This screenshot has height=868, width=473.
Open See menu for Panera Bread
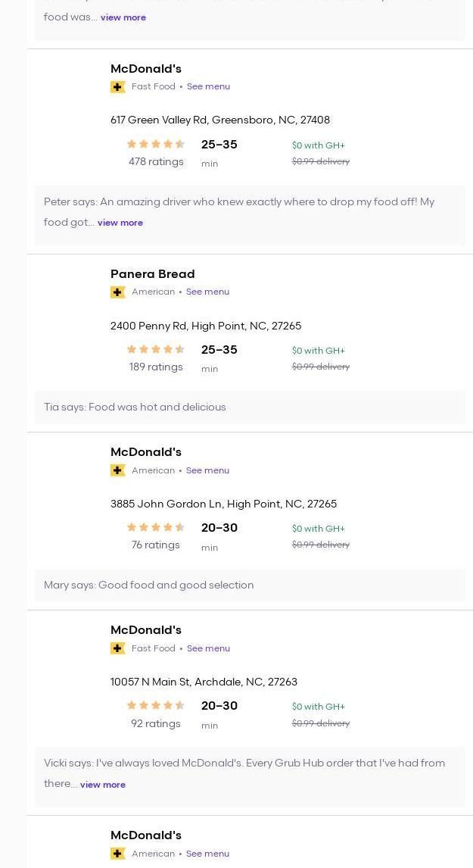pos(207,292)
